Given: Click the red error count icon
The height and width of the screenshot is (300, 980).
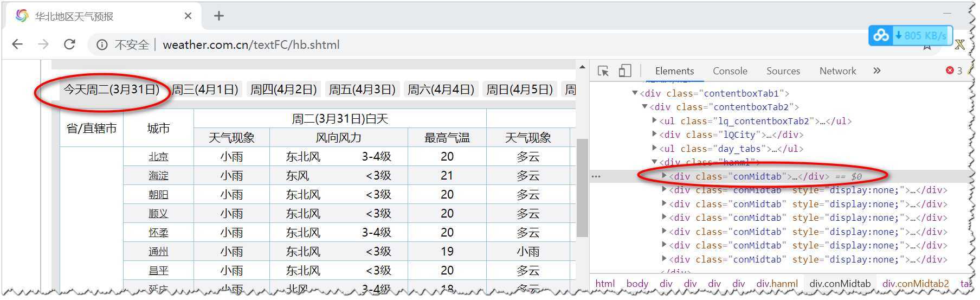Looking at the screenshot, I should coord(950,71).
